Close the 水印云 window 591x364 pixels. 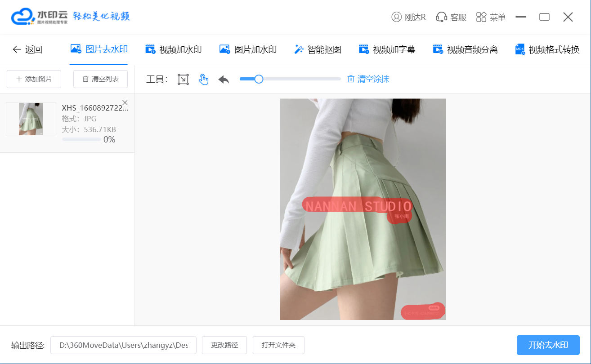click(568, 17)
